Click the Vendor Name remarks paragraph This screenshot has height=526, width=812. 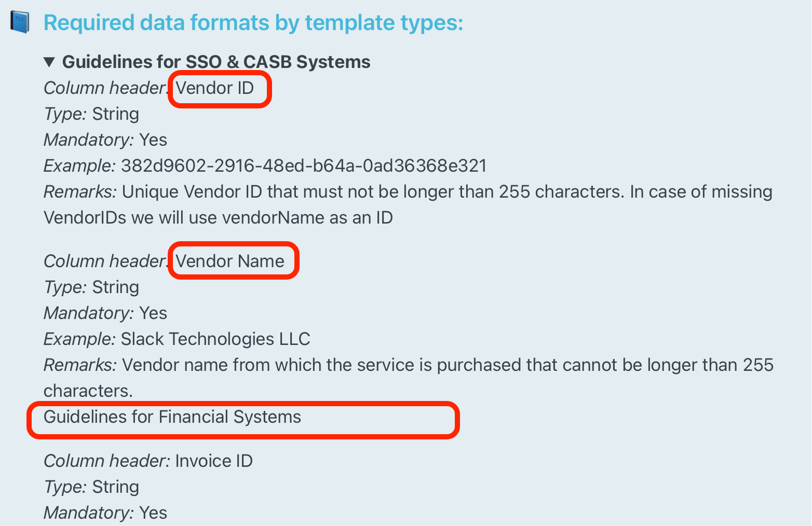[409, 378]
